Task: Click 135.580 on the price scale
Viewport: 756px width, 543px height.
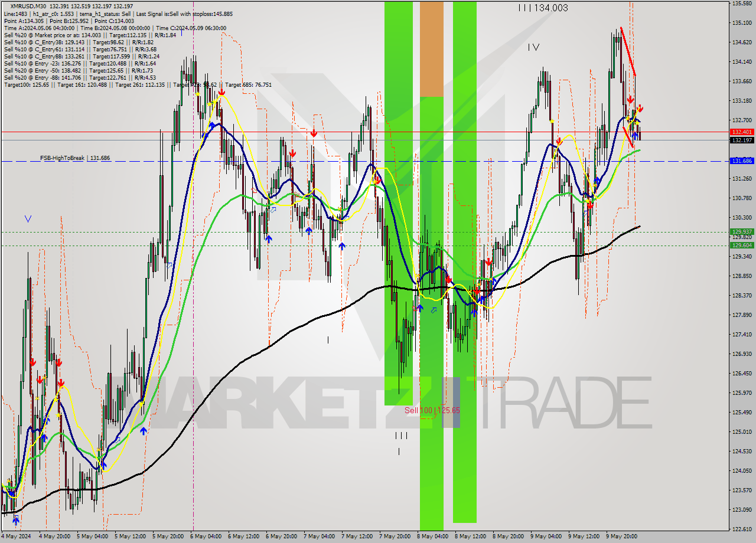Action: [742, 4]
